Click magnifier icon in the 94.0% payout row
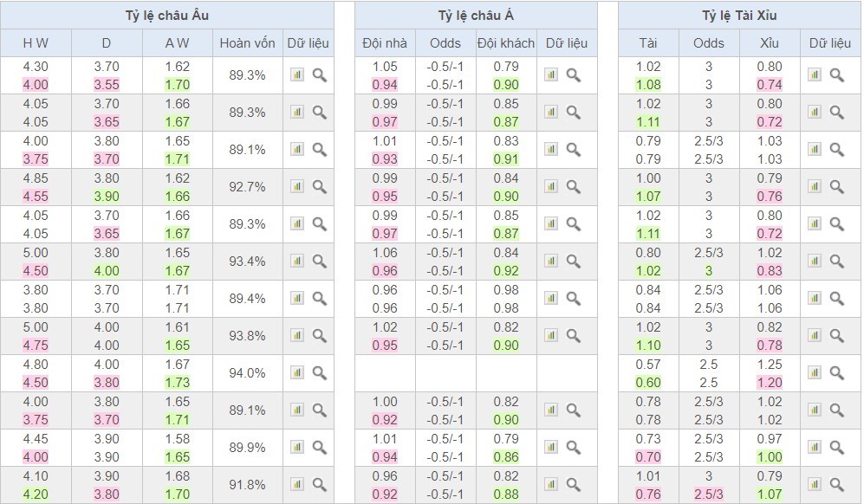This screenshot has width=864, height=504. 320,372
